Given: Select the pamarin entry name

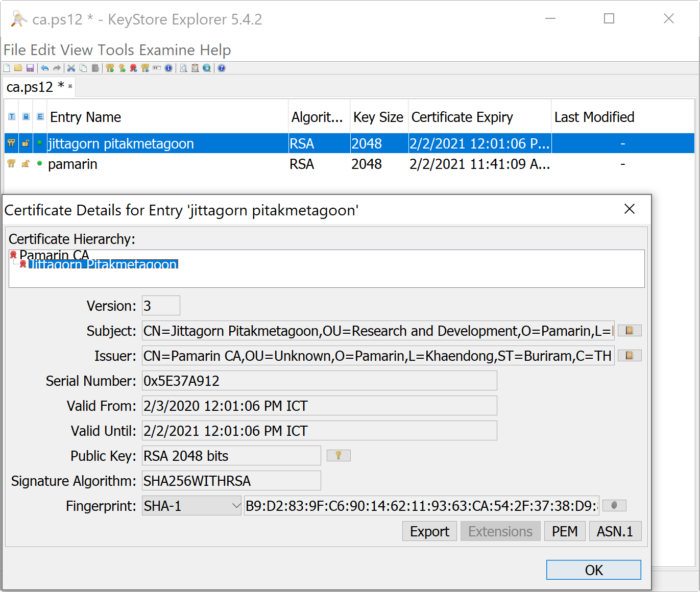Looking at the screenshot, I should 73,164.
